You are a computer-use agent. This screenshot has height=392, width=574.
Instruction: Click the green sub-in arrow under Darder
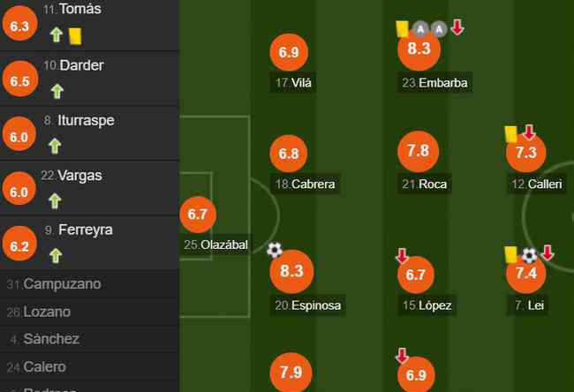(57, 91)
